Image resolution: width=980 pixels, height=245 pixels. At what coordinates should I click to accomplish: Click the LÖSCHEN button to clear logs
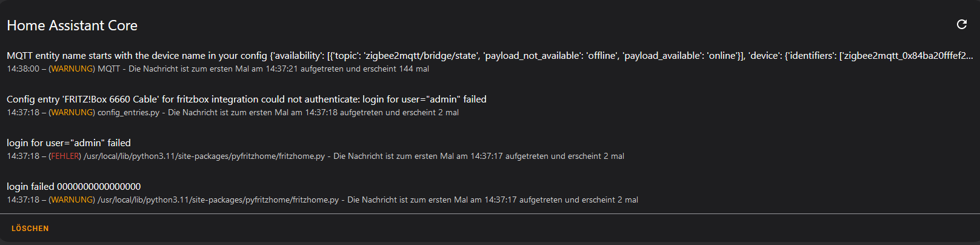pyautogui.click(x=30, y=229)
